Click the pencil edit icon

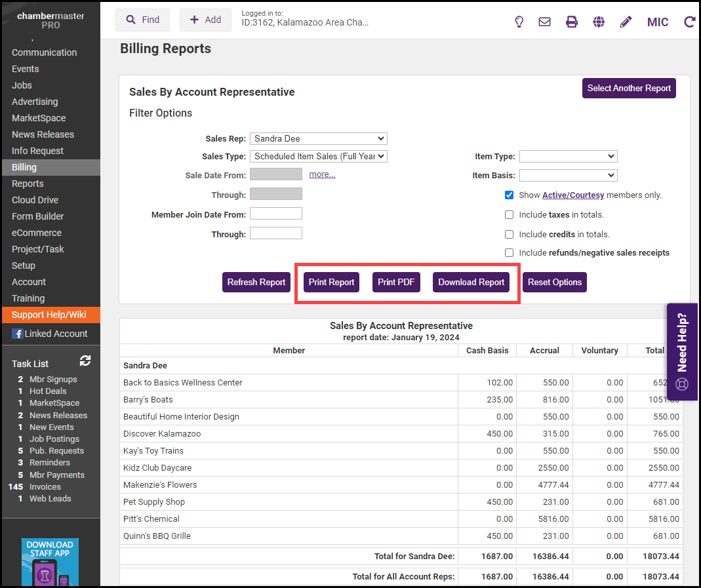click(626, 22)
